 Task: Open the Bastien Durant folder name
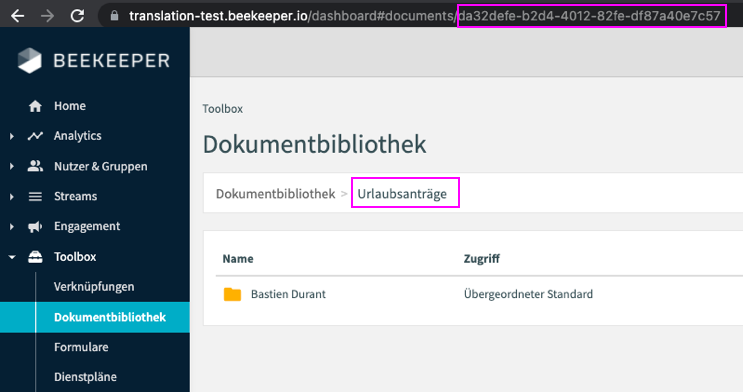pyautogui.click(x=288, y=294)
